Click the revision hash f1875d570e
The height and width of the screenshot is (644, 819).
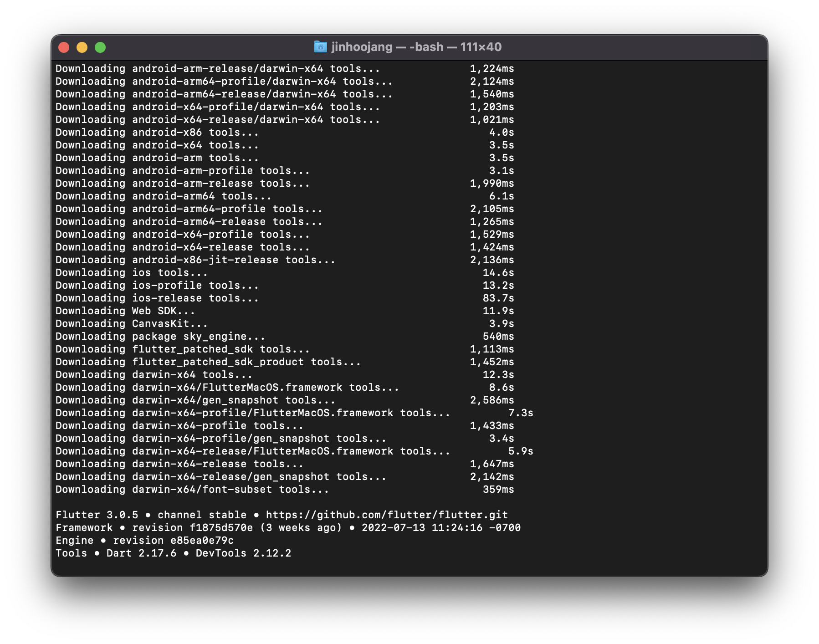[x=221, y=528]
